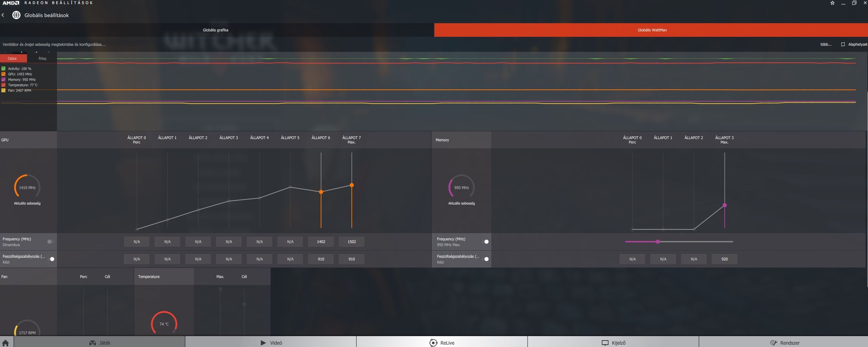Open the ReLive section

click(442, 342)
